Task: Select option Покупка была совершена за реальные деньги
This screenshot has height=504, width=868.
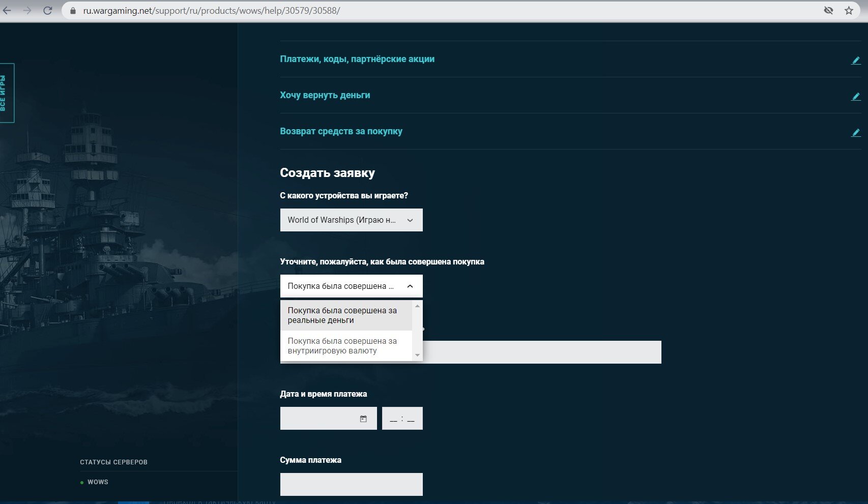Action: pyautogui.click(x=346, y=315)
